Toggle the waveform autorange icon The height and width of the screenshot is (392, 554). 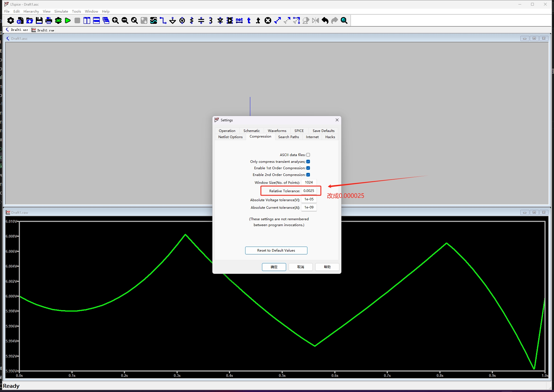pyautogui.click(x=154, y=20)
